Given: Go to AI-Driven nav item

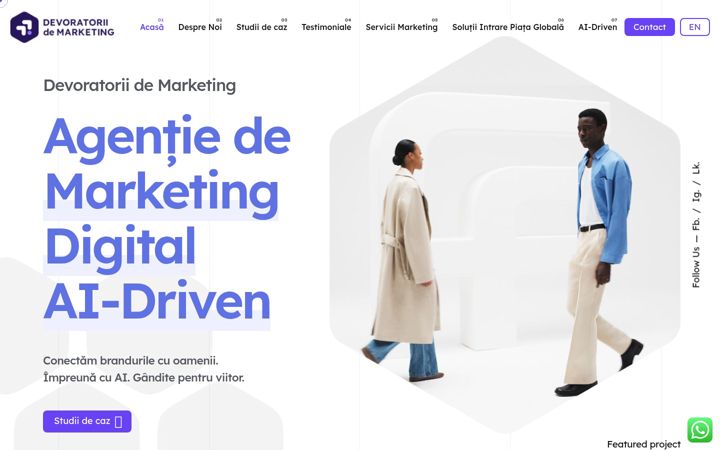Looking at the screenshot, I should point(597,27).
